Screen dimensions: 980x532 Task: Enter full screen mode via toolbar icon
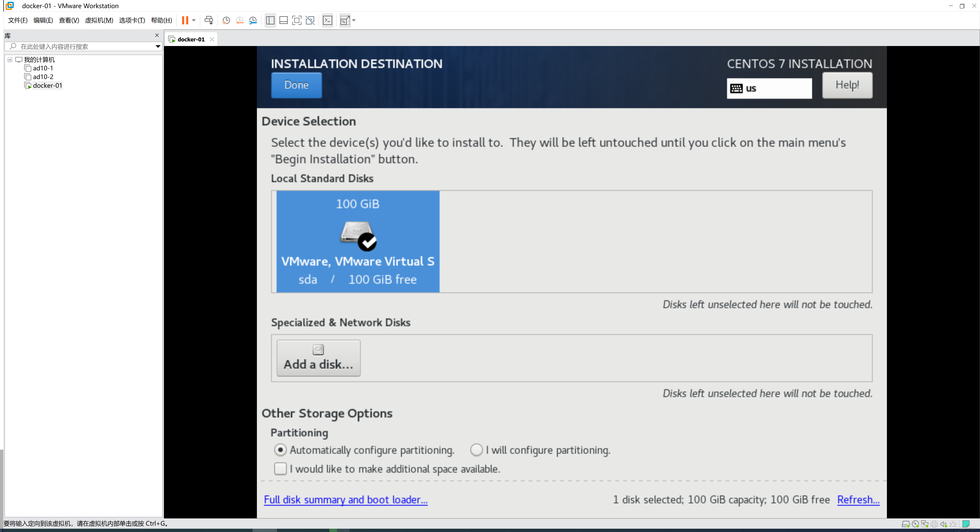297,21
